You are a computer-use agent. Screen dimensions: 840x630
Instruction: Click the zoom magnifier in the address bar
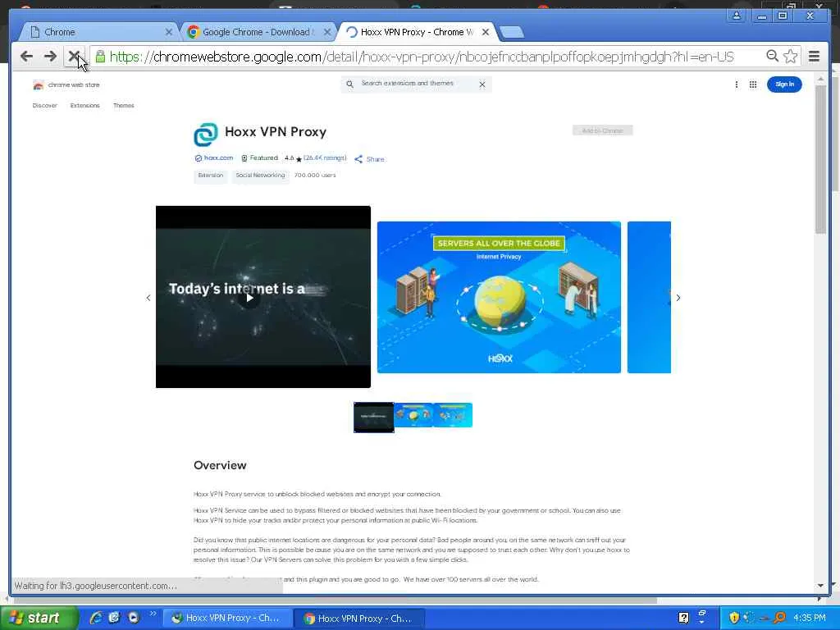pos(772,57)
